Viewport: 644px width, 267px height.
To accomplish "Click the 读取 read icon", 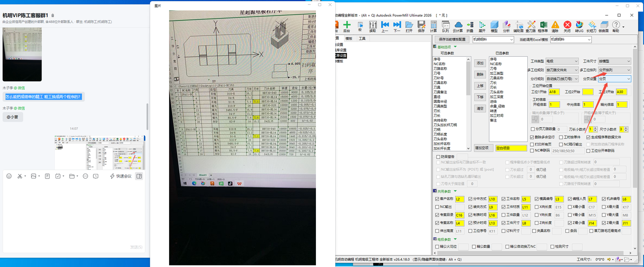I will 373,27.
